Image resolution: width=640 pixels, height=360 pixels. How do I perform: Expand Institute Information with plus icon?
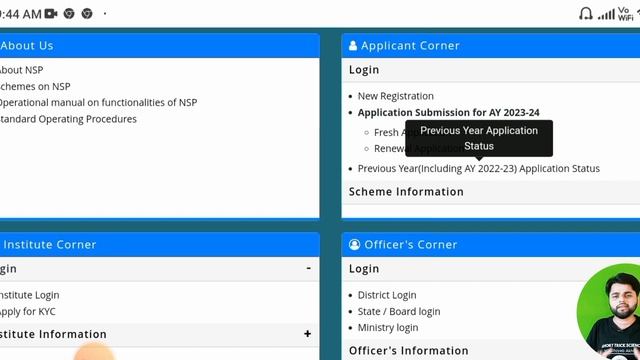coord(307,334)
